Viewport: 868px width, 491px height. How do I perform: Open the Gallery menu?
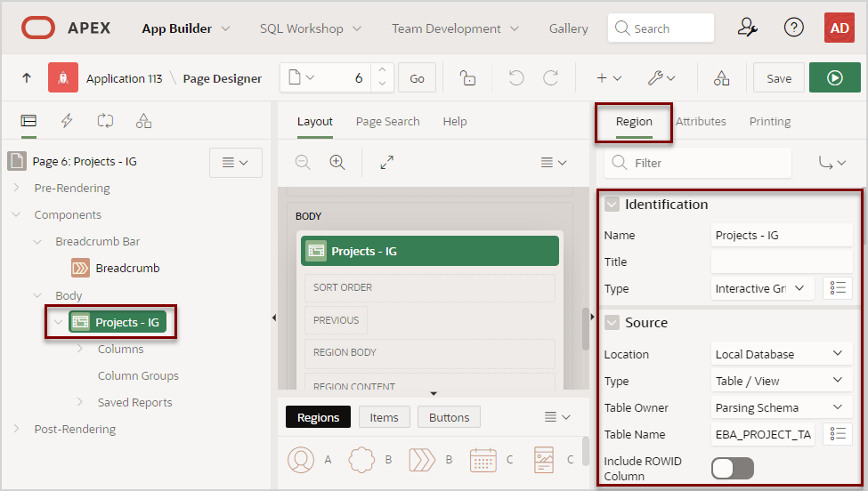click(569, 28)
